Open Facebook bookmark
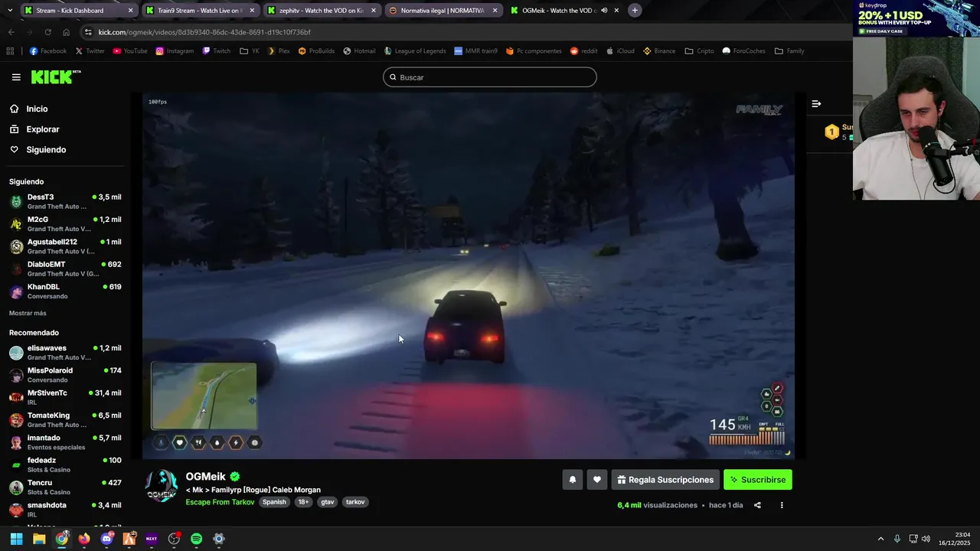Viewport: 980px width, 551px height. pyautogui.click(x=47, y=51)
